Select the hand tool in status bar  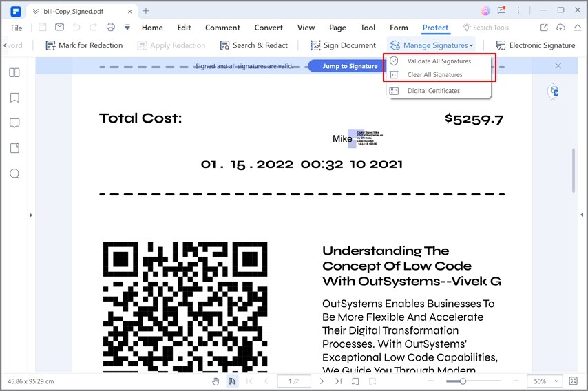click(216, 381)
